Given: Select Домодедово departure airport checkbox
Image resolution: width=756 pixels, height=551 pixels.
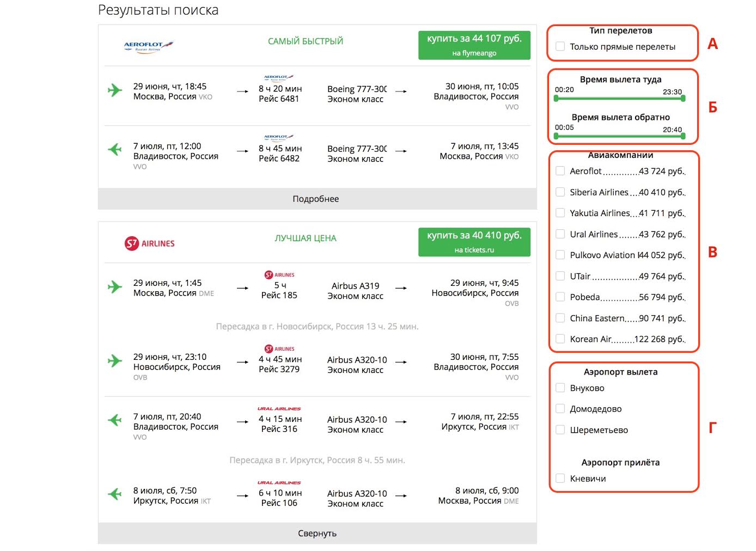Looking at the screenshot, I should 560,408.
